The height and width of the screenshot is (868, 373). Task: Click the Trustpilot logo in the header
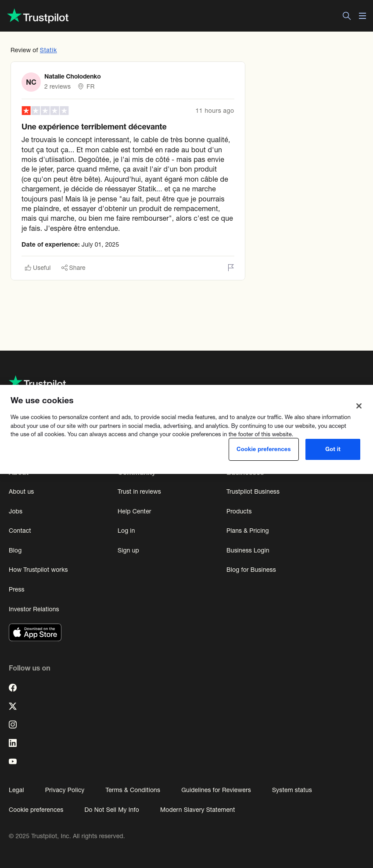tap(38, 16)
